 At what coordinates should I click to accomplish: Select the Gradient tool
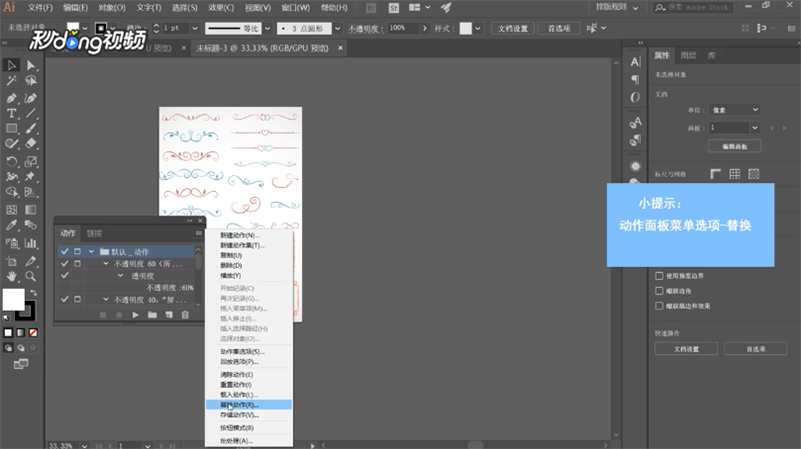(x=31, y=209)
